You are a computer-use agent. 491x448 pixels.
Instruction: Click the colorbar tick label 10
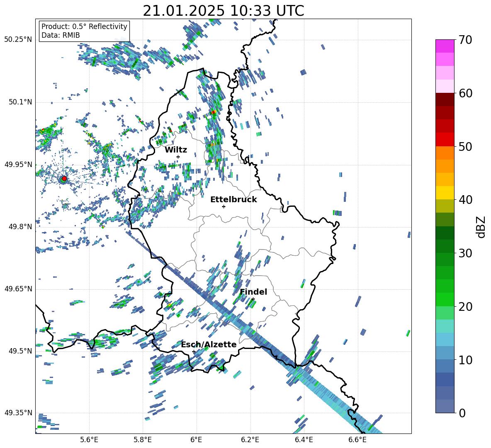[465, 360]
